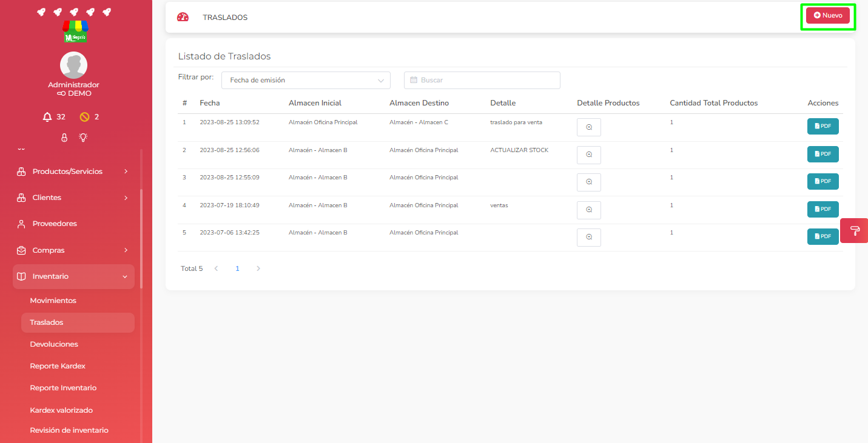Viewport: 868px width, 443px height.
Task: View product details for the 12:55:09 transfer
Action: 588,182
